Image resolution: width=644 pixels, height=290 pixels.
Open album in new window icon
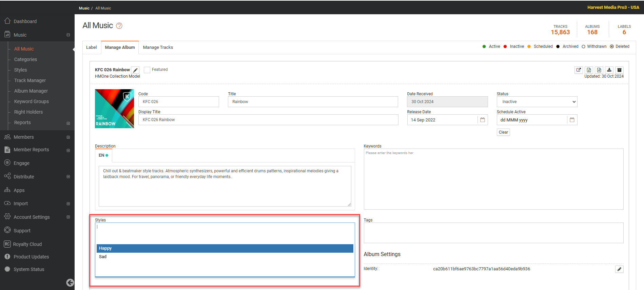tap(579, 70)
